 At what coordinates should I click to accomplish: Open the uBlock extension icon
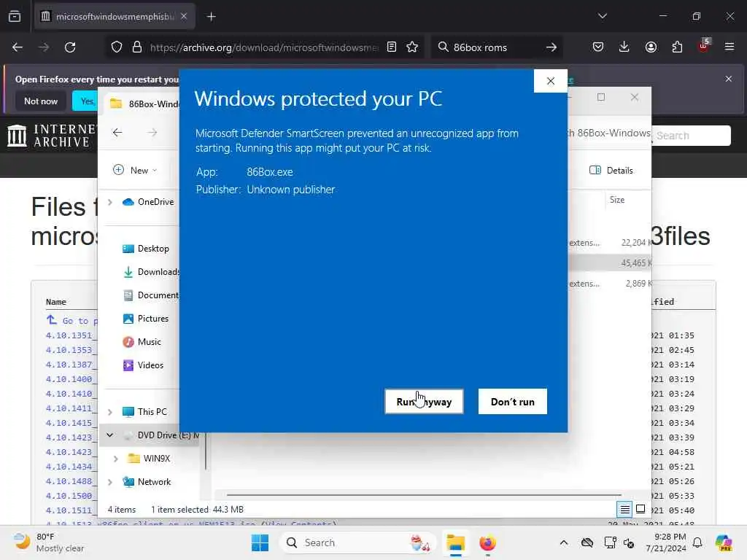[x=704, y=46]
